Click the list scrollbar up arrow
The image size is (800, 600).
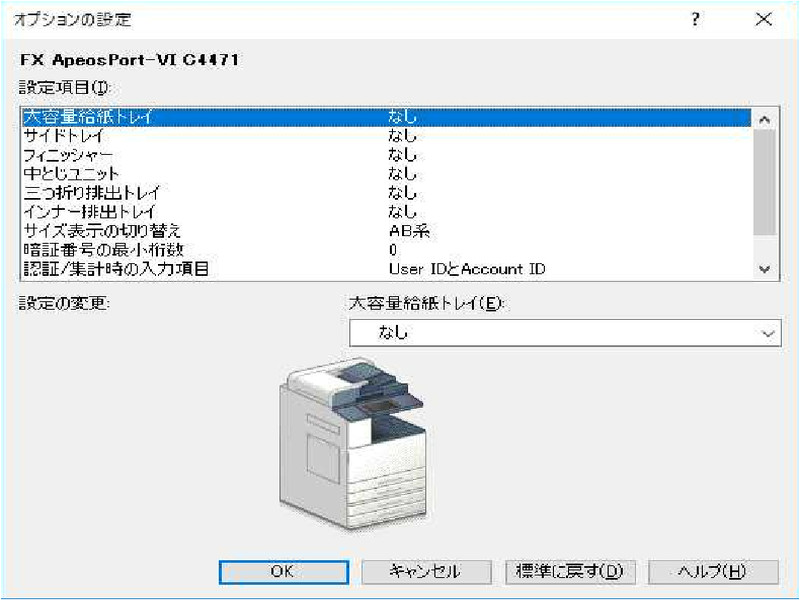coord(764,120)
